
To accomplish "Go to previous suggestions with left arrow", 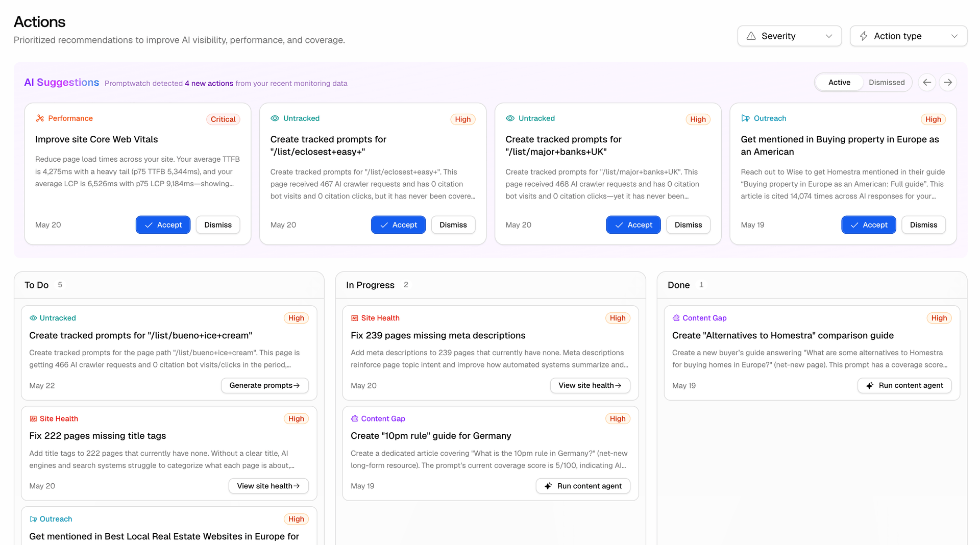I will (927, 82).
